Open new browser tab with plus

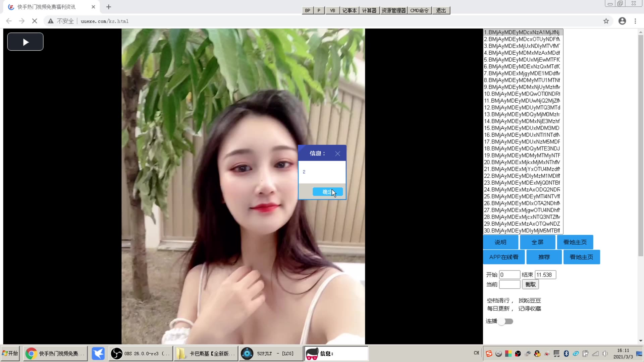[x=108, y=7]
